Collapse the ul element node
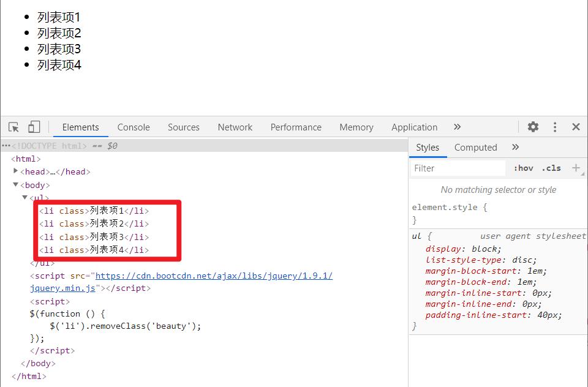 pyautogui.click(x=25, y=198)
